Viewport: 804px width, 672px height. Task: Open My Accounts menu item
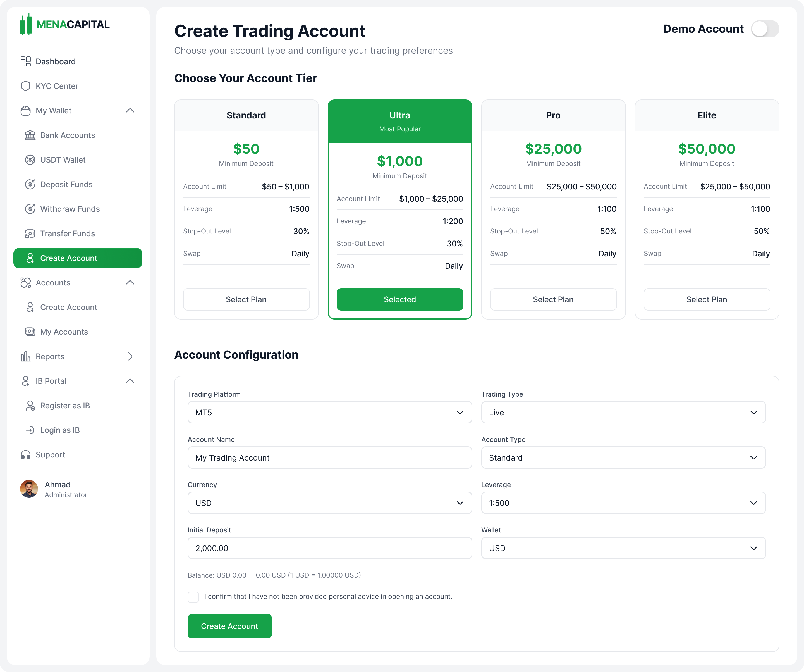[78, 332]
